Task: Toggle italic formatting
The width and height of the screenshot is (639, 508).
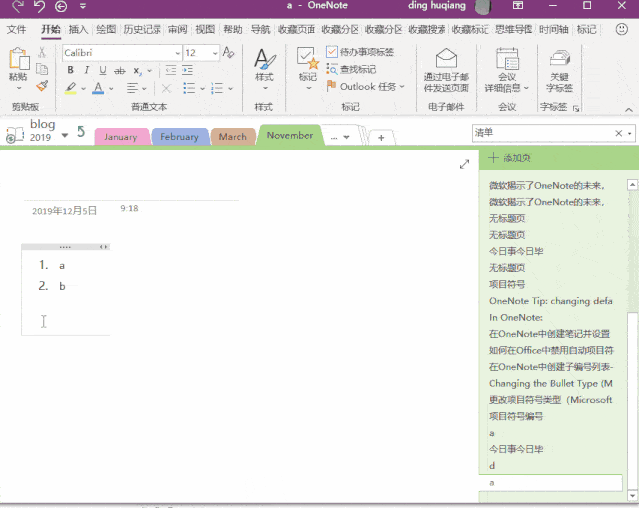Action: (86, 70)
